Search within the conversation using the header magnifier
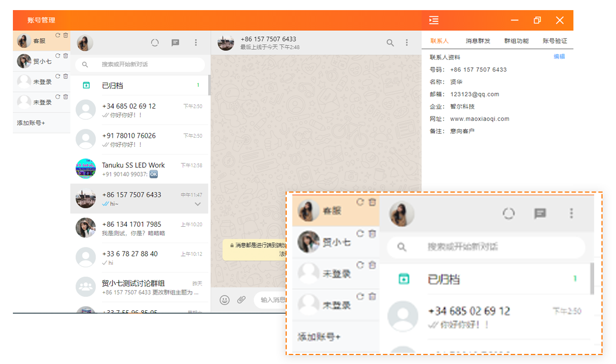Image resolution: width=616 pixels, height=364 pixels. point(390,43)
